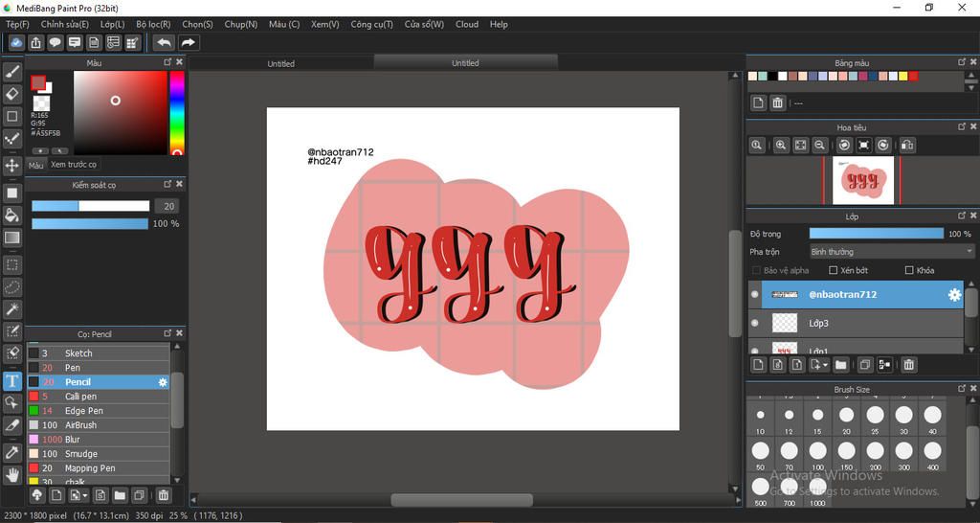Switch to the Xem trước cọ tab
Image resolution: width=980 pixels, height=523 pixels.
[74, 165]
